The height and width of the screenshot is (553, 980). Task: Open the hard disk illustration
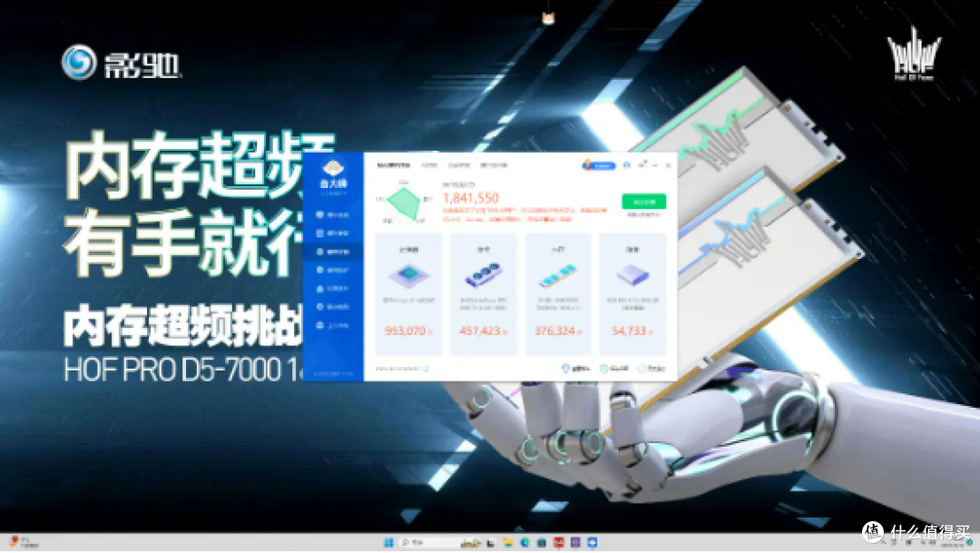point(632,275)
